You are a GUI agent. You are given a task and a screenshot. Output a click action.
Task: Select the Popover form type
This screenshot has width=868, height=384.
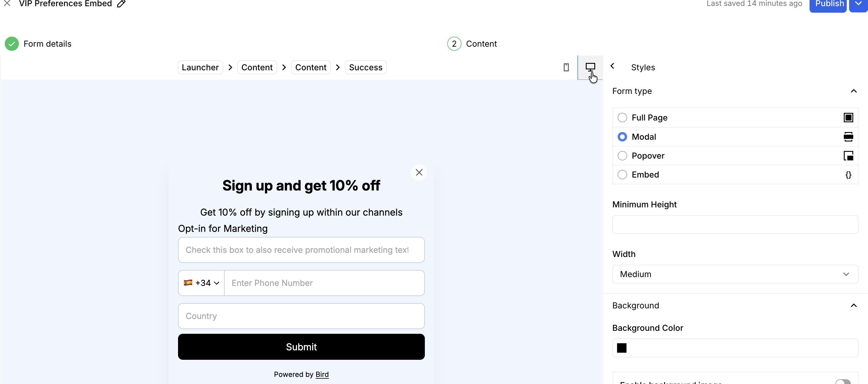622,156
